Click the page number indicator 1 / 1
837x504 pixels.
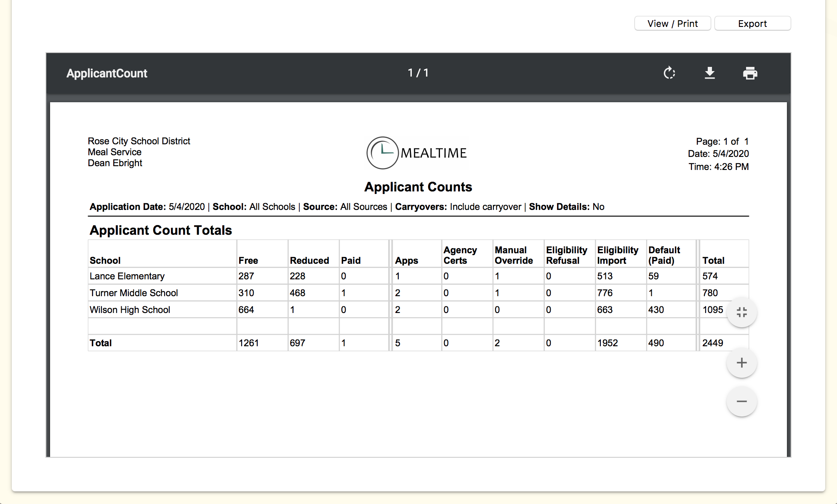418,73
